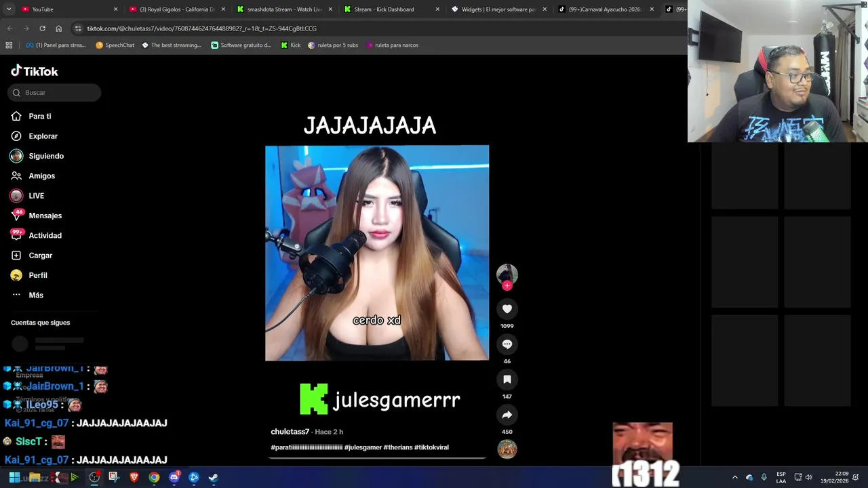Open the Windows Start menu
868x488 pixels.
pos(14,477)
